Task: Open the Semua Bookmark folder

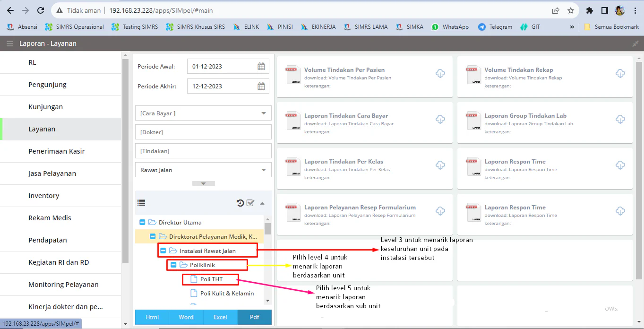Action: (x=611, y=27)
